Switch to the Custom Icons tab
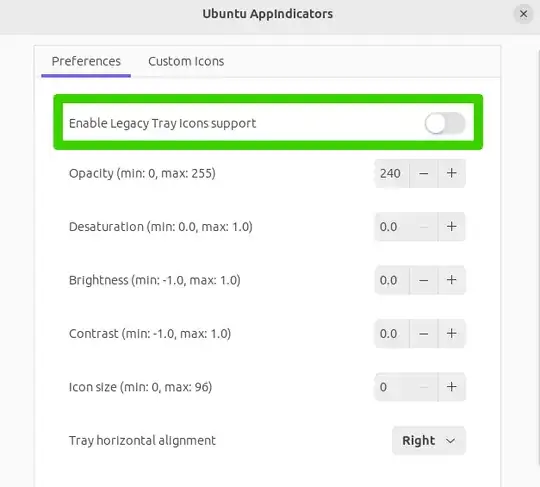This screenshot has height=487, width=540. [186, 61]
